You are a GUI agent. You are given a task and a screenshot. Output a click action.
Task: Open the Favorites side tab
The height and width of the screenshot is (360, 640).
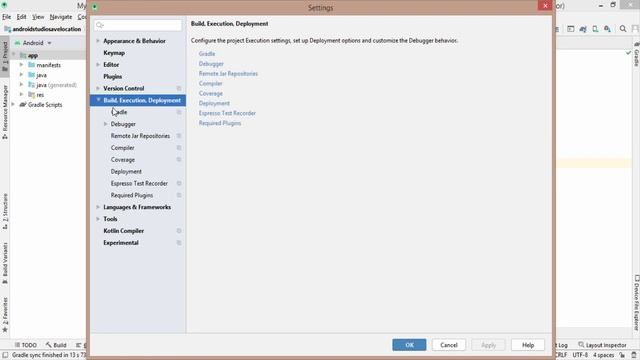[x=5, y=315]
